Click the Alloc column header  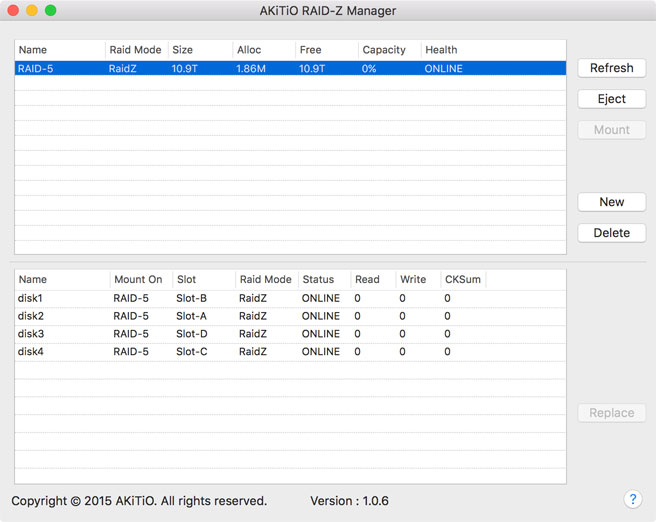click(263, 50)
